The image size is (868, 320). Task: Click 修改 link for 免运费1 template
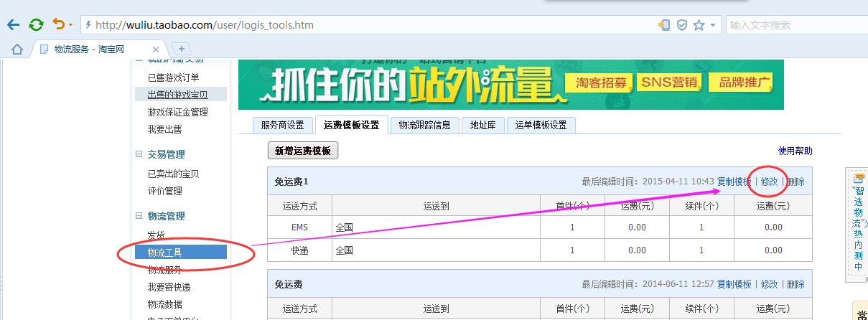coord(769,182)
